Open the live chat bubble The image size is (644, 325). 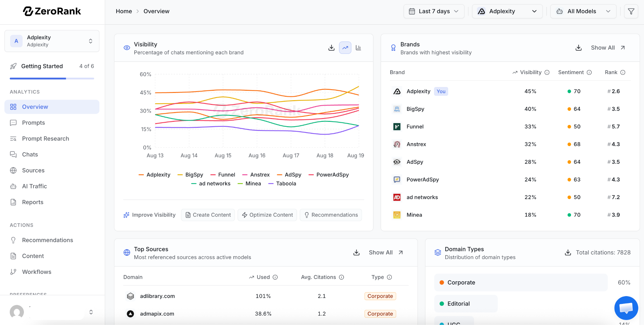tap(626, 308)
